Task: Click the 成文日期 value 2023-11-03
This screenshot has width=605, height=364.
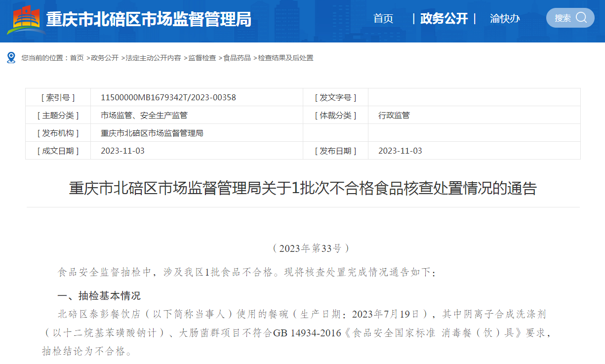Action: 122,151
